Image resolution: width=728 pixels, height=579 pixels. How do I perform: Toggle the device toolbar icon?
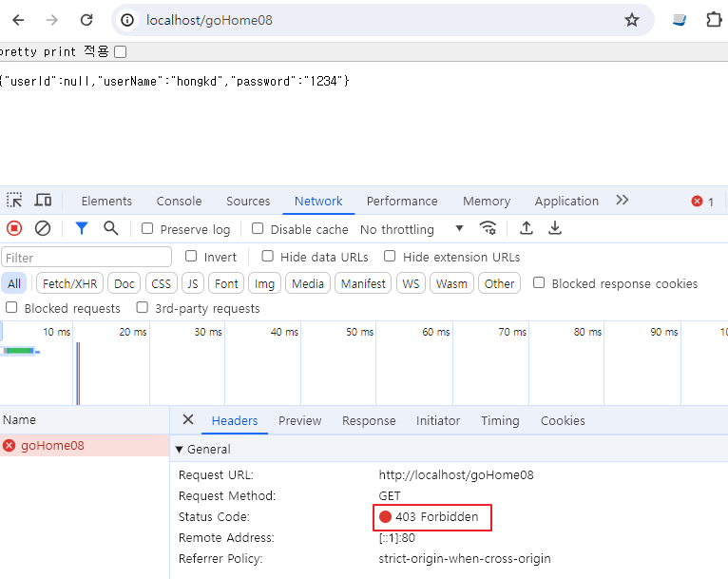point(43,200)
